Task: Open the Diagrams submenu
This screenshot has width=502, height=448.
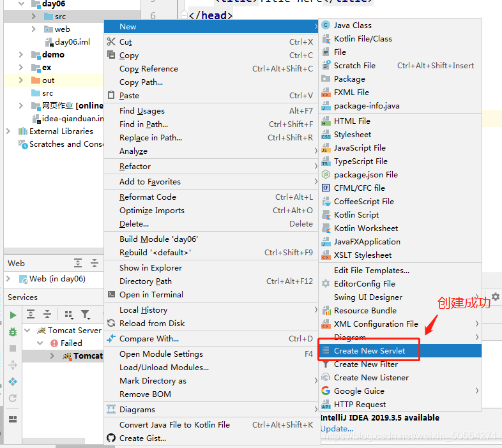Action: 211,410
